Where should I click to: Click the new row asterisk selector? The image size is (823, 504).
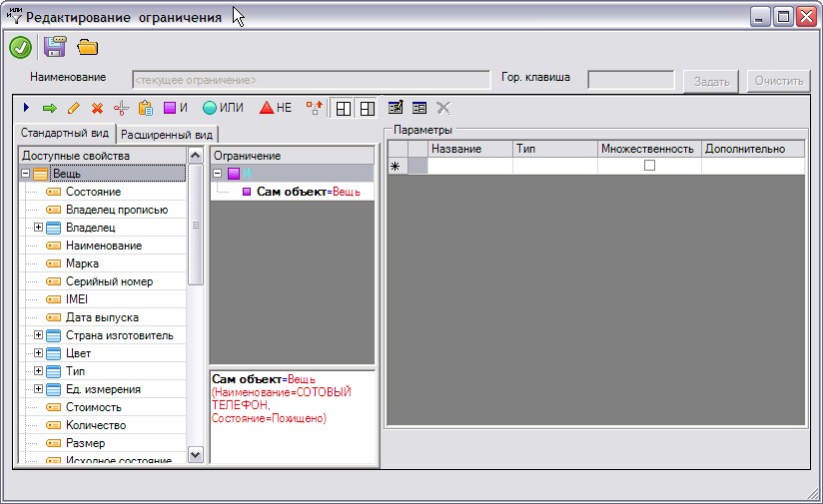click(x=398, y=167)
